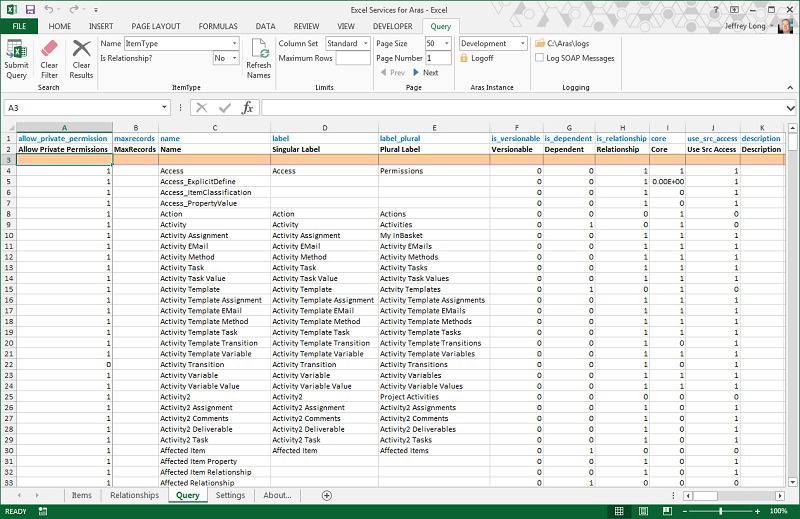This screenshot has height=519, width=800.
Task: Collapse the ribbon with the arrow
Action: (790, 87)
